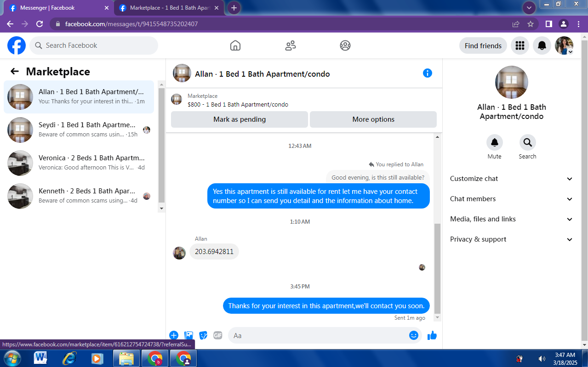Open the Friends icon in top navigation
The height and width of the screenshot is (367, 588).
(291, 45)
